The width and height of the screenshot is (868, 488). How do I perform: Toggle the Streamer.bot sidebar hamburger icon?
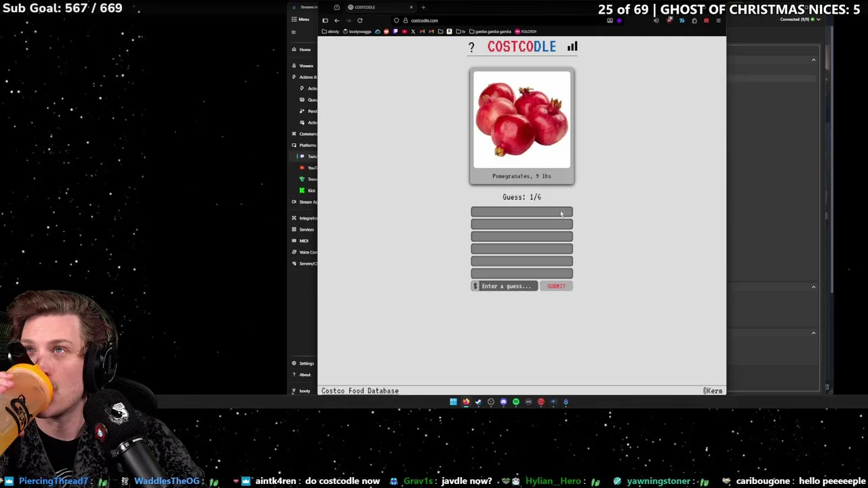click(x=294, y=32)
